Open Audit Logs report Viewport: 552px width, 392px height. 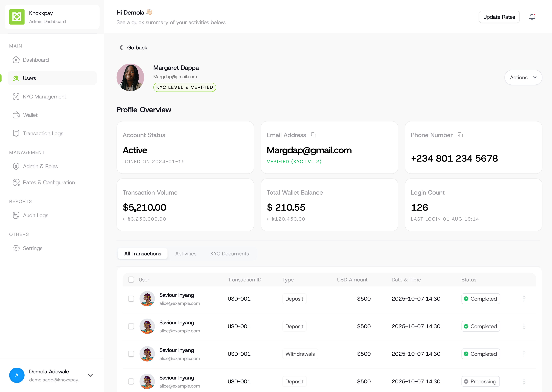click(x=52, y=215)
